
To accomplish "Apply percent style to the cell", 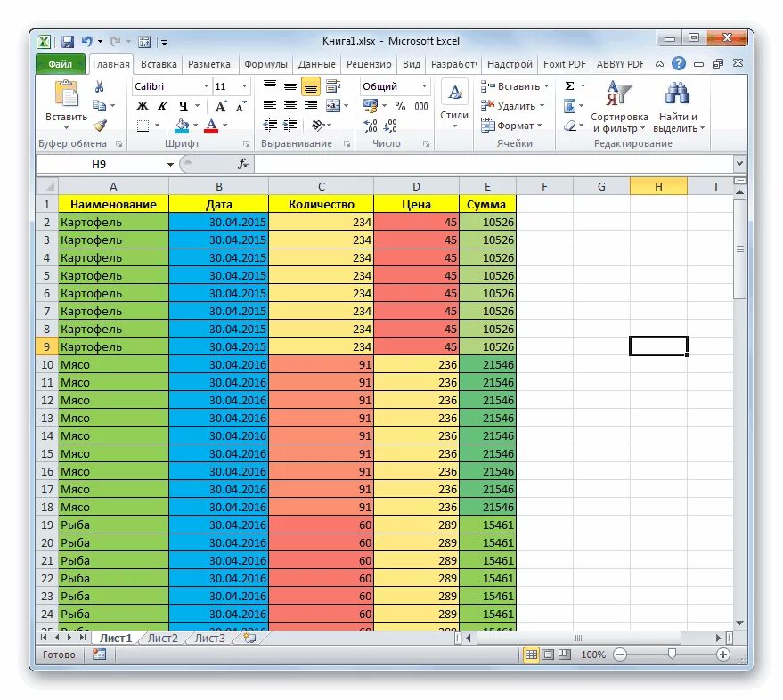I will [400, 106].
